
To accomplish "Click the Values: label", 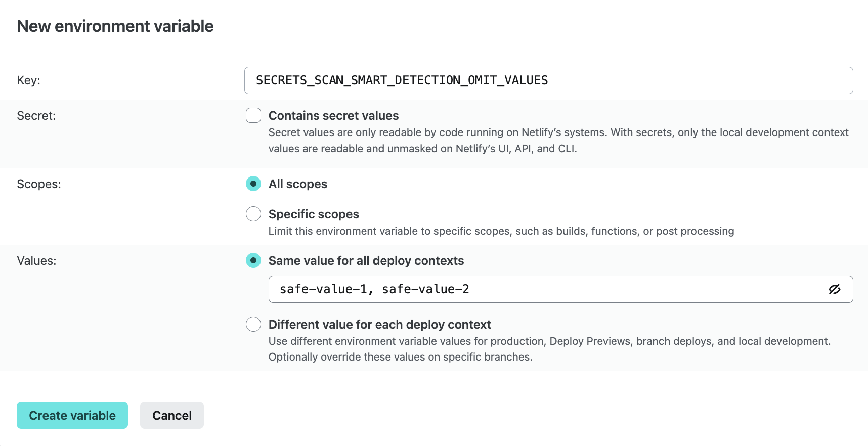I will (x=36, y=261).
